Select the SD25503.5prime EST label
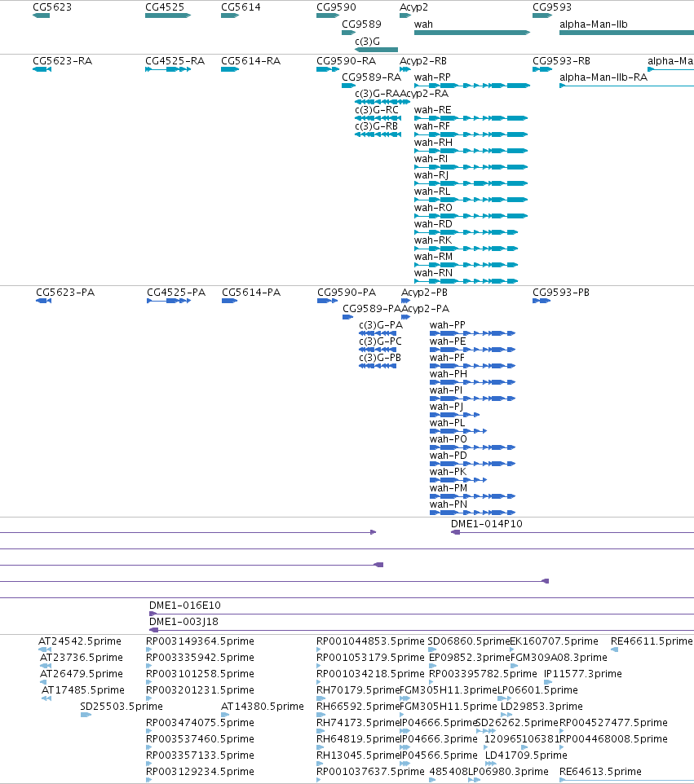694x784 pixels. tap(122, 706)
